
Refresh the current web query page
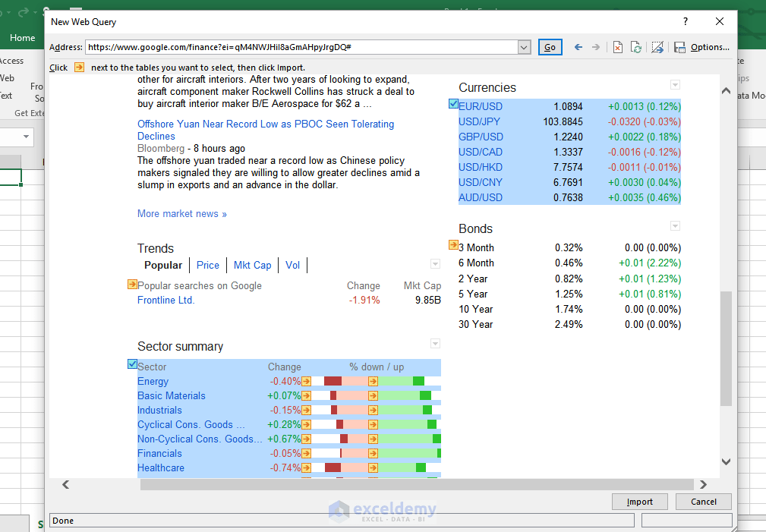coord(636,47)
